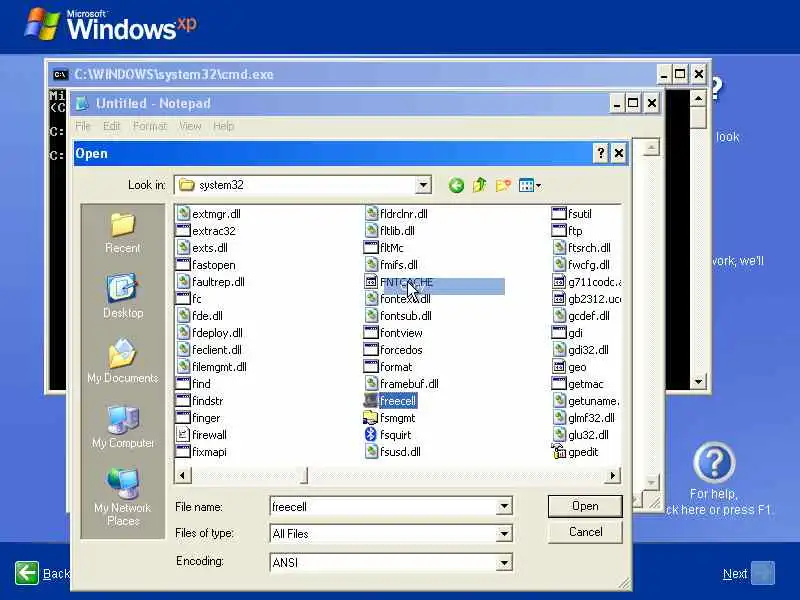This screenshot has width=800, height=600.
Task: Open My Documents in places bar
Action: pyautogui.click(x=122, y=361)
